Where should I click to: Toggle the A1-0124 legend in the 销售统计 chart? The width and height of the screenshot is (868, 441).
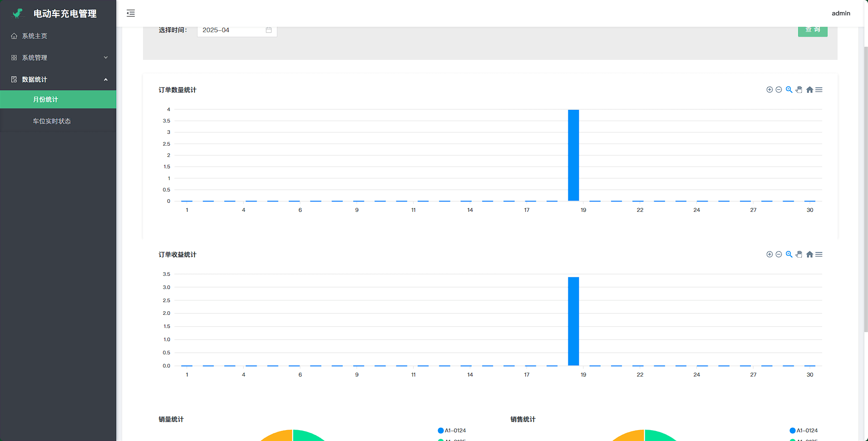(804, 431)
